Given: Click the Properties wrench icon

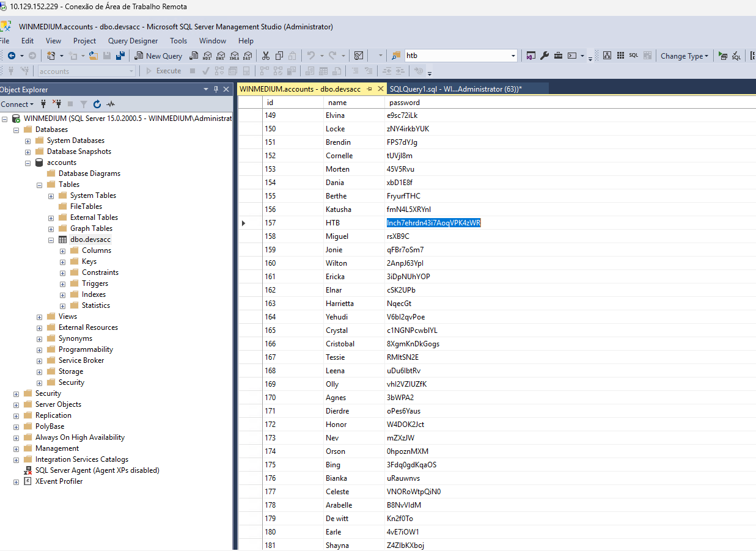Looking at the screenshot, I should coord(545,56).
